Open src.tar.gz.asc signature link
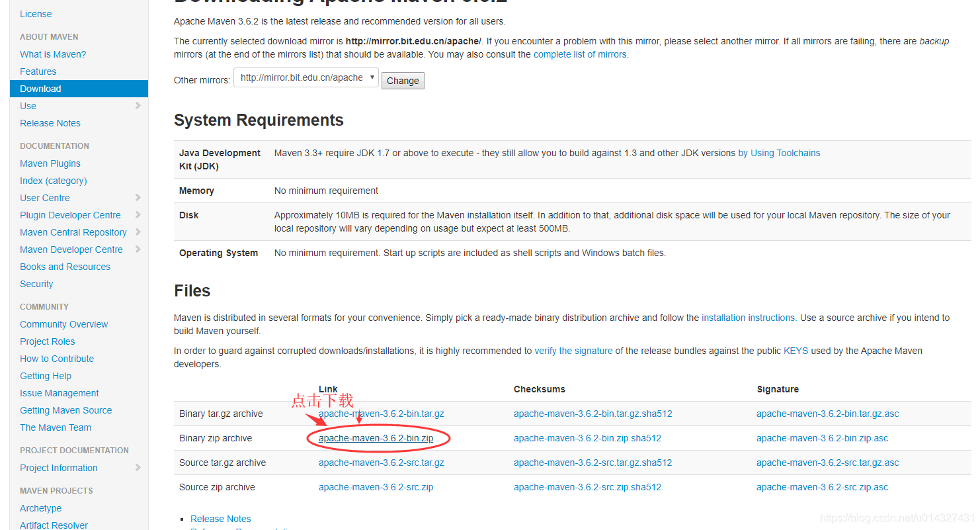The width and height of the screenshot is (980, 530). coord(828,463)
